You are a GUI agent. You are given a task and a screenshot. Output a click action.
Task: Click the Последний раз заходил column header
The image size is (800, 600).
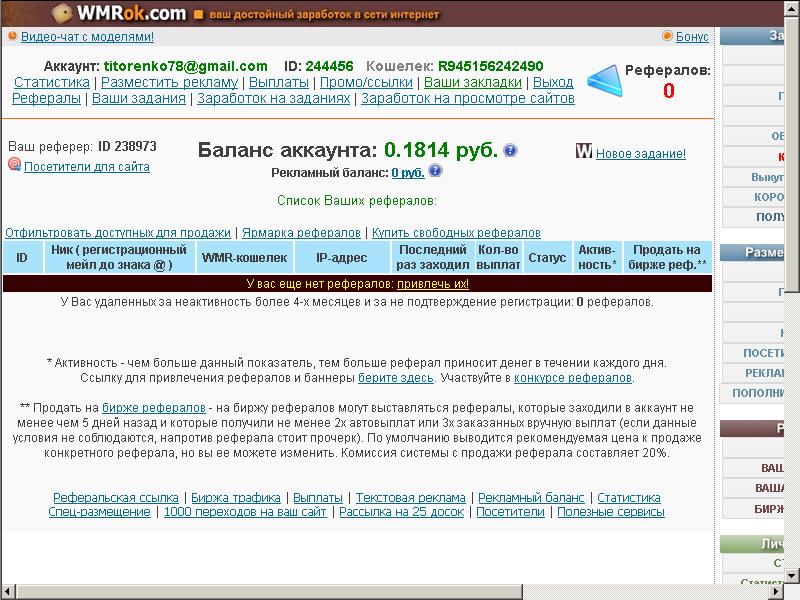pyautogui.click(x=433, y=258)
